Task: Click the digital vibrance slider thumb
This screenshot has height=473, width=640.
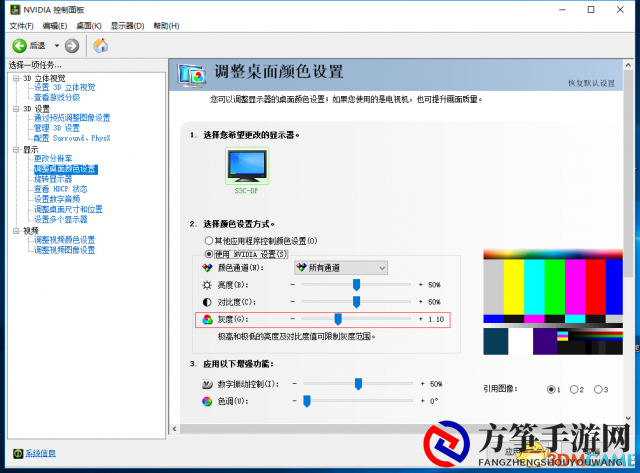Action: tap(358, 384)
